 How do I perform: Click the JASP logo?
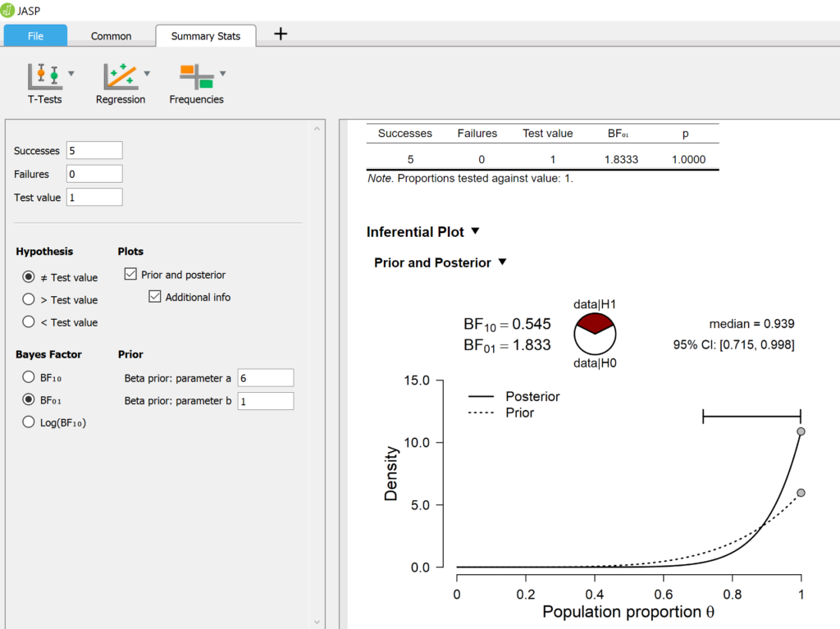(10, 11)
